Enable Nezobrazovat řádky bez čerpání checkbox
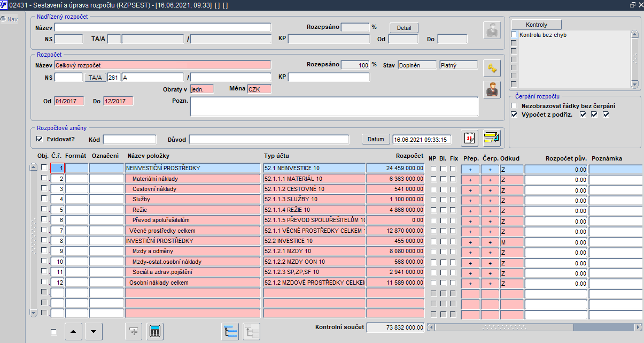 (514, 106)
